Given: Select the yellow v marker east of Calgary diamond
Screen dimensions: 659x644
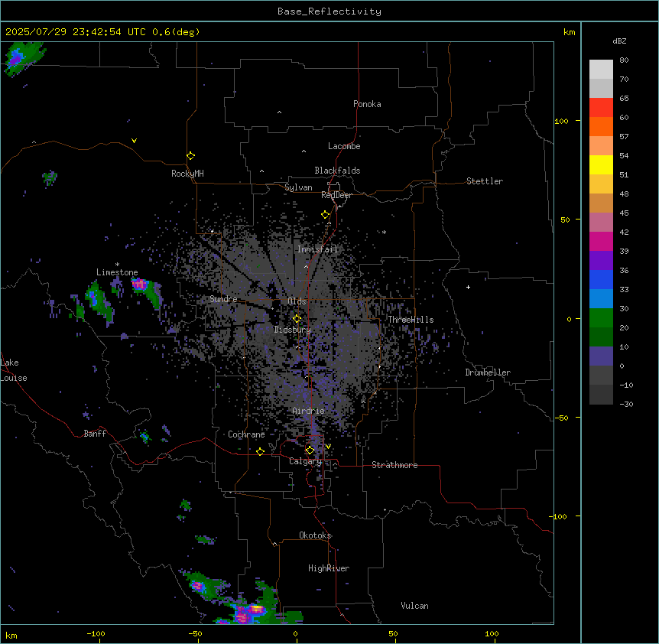Looking at the screenshot, I should pyautogui.click(x=328, y=447).
